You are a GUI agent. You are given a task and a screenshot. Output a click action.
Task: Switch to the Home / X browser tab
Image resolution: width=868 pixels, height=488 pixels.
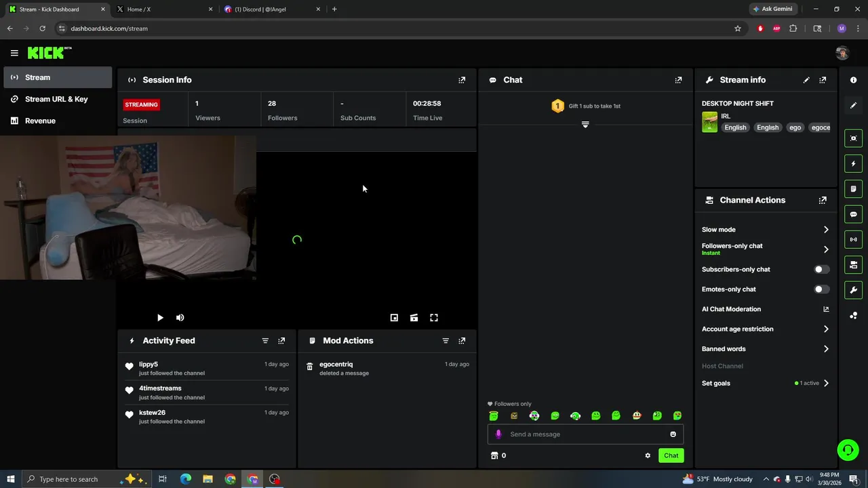coord(163,9)
